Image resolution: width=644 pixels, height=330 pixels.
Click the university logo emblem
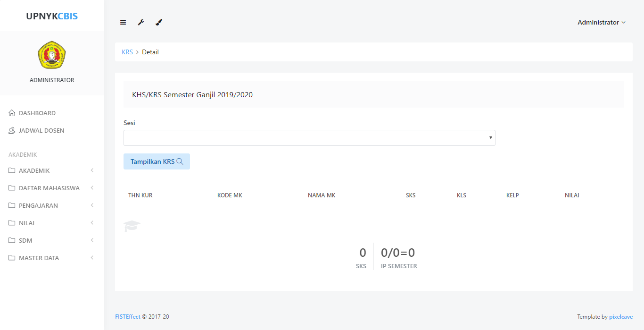coord(52,55)
